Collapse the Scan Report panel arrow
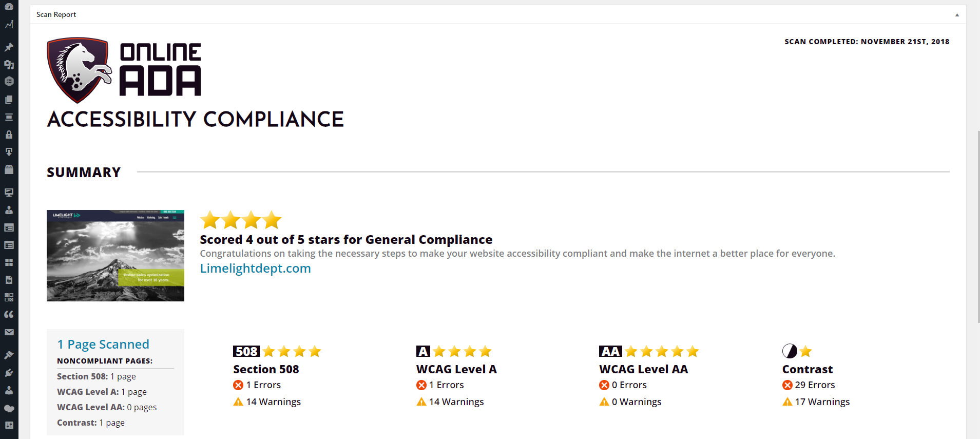This screenshot has width=980, height=439. [x=957, y=15]
